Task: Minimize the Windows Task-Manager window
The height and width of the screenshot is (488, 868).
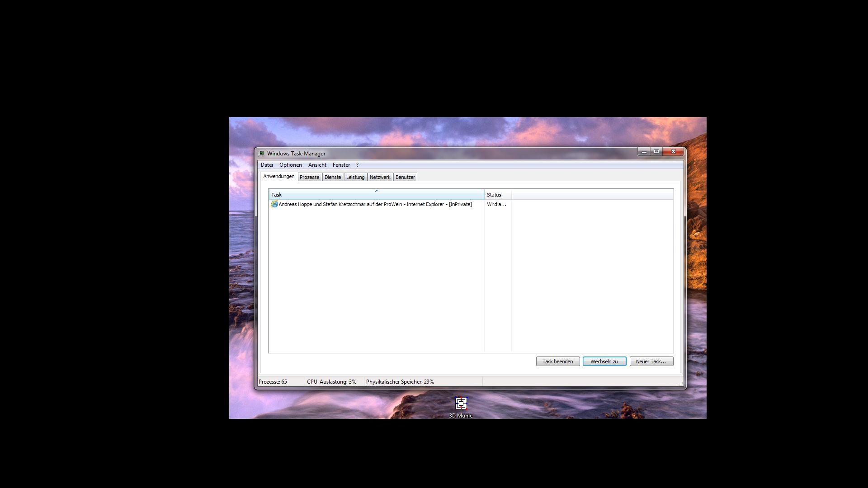Action: pyautogui.click(x=644, y=152)
